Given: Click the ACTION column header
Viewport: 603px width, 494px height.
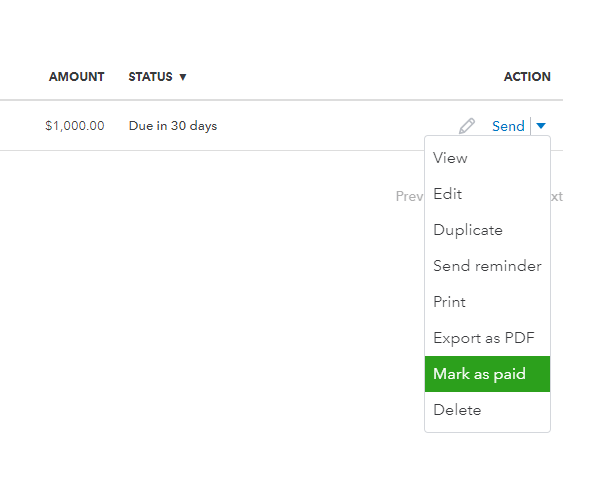Looking at the screenshot, I should (527, 77).
